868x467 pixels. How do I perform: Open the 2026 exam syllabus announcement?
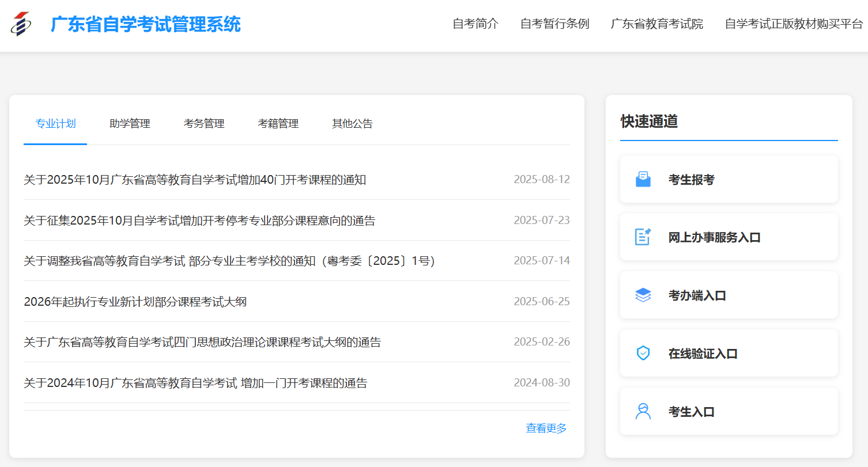click(x=135, y=301)
